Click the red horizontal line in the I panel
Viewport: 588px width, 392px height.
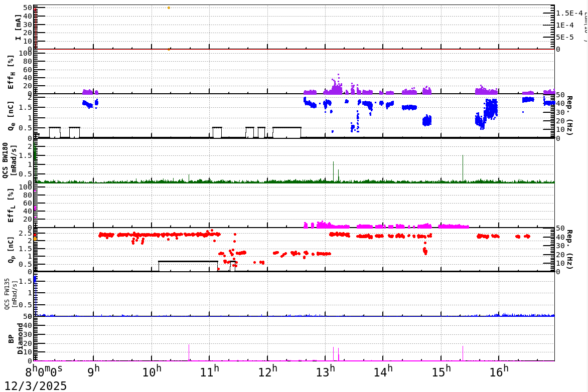(x=251, y=48)
